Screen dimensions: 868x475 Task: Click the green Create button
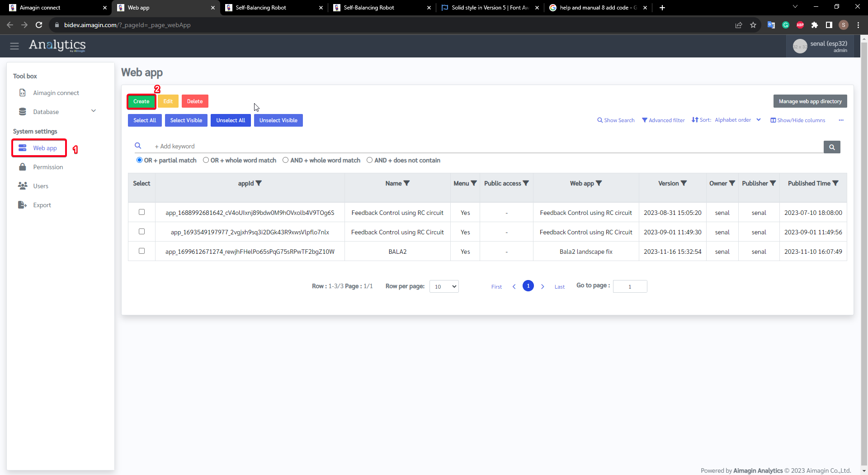coord(142,101)
